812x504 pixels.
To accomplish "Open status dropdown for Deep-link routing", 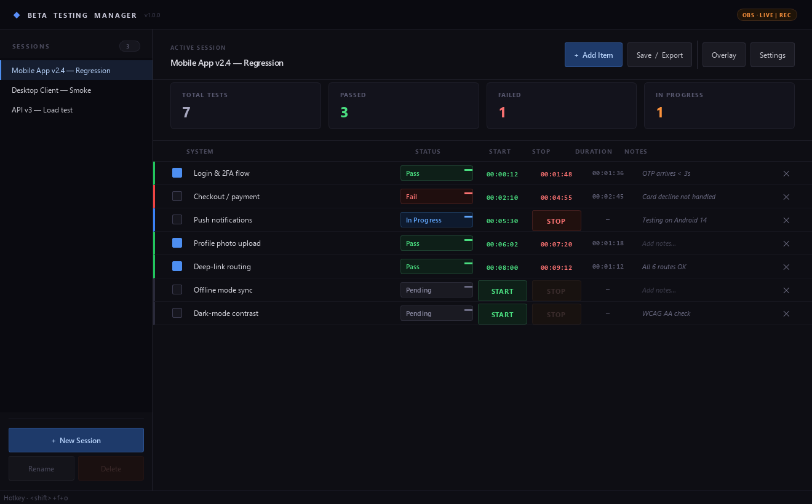I will [x=437, y=267].
